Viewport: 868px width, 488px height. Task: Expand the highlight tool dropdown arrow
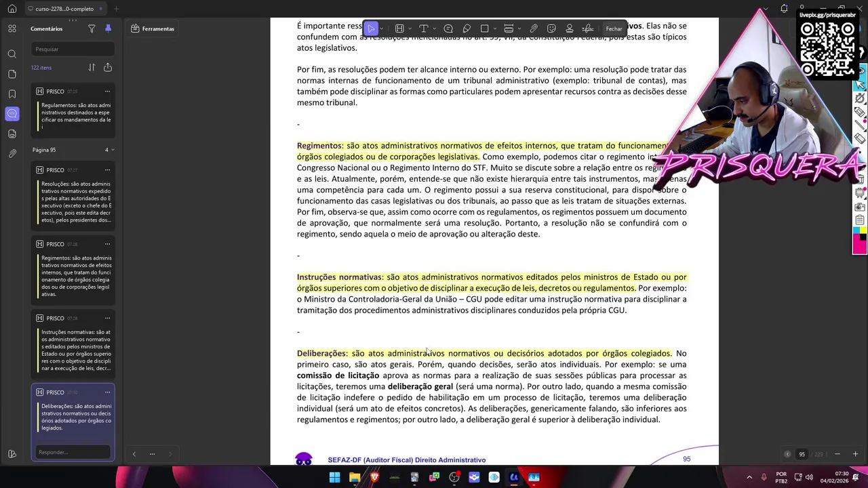(x=410, y=28)
